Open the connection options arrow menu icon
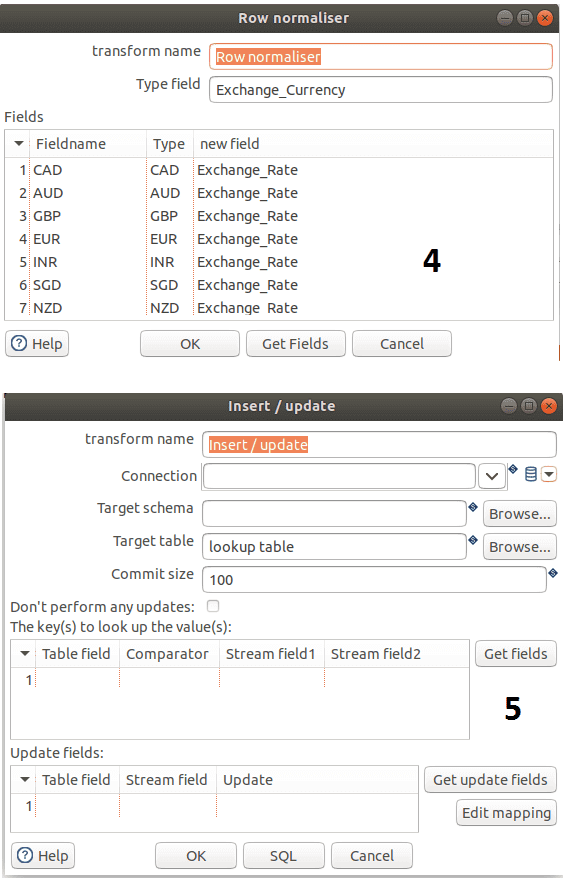Viewport: 568px width, 881px height. pyautogui.click(x=548, y=474)
